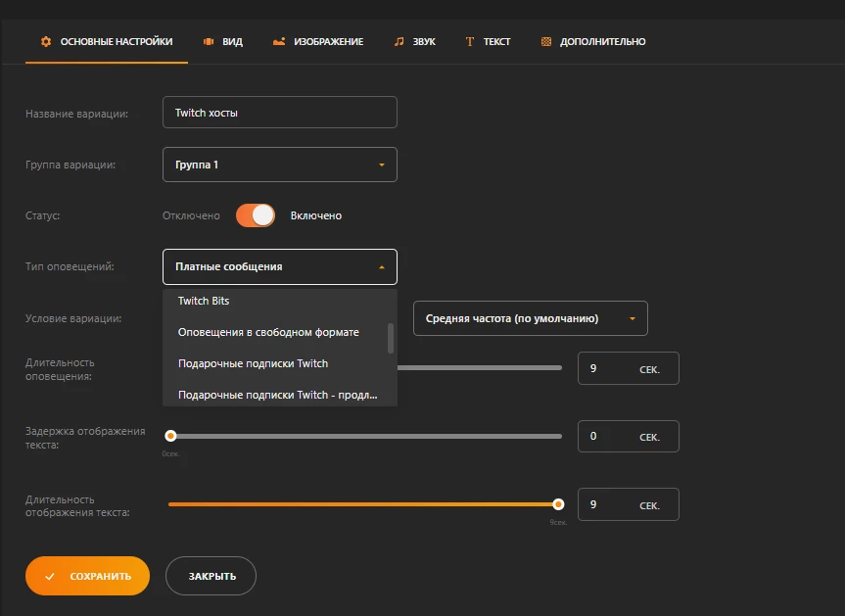Expand the Группа 1 dropdown
This screenshot has width=845, height=616.
(280, 165)
